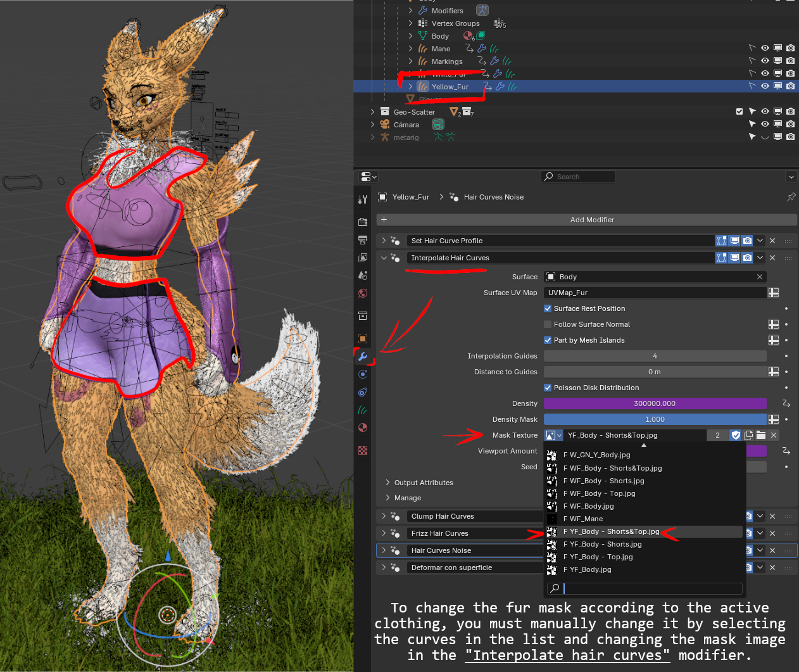799x672 pixels.
Task: Open the View Layer properties tab
Action: [363, 258]
